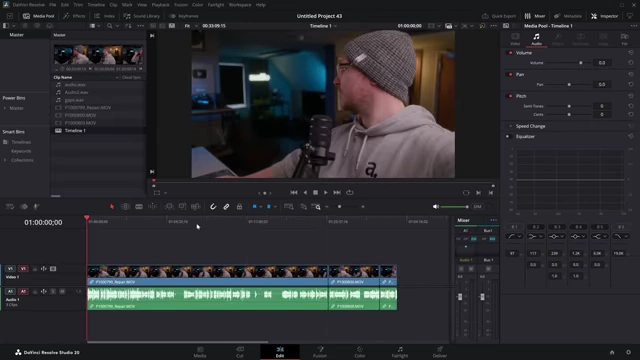The image size is (640, 360).
Task: Expand the Collections smart bin
Action: coord(5,160)
